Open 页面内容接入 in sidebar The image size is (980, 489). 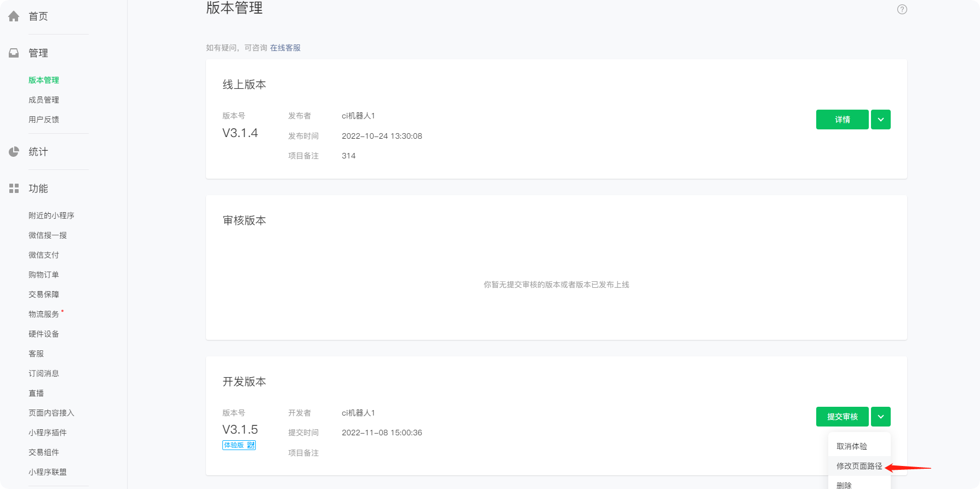51,413
